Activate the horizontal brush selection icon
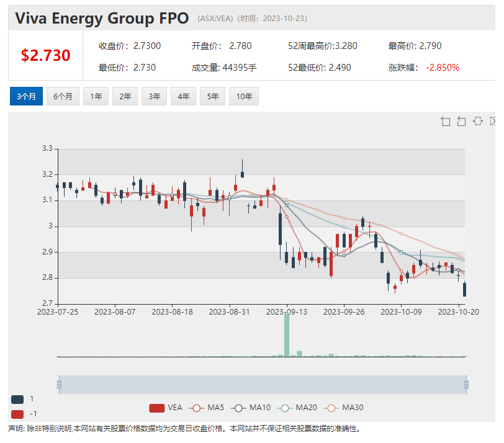The height and width of the screenshot is (443, 504). [477, 121]
